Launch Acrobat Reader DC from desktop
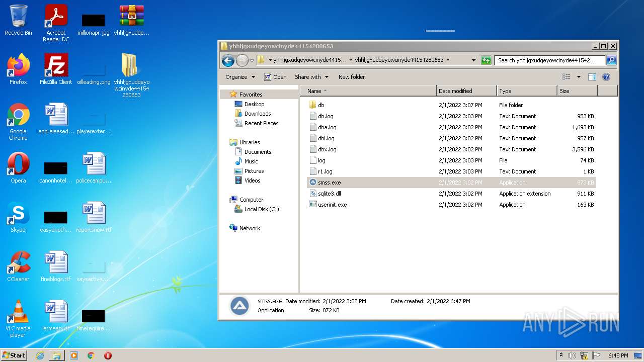Viewport: 644px width, 362px height. pyautogui.click(x=56, y=23)
